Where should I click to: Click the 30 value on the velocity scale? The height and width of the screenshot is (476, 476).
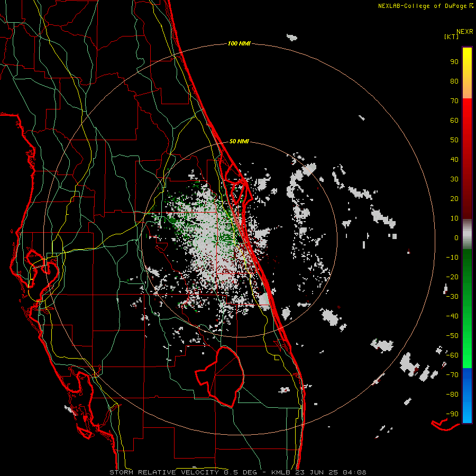coord(454,179)
